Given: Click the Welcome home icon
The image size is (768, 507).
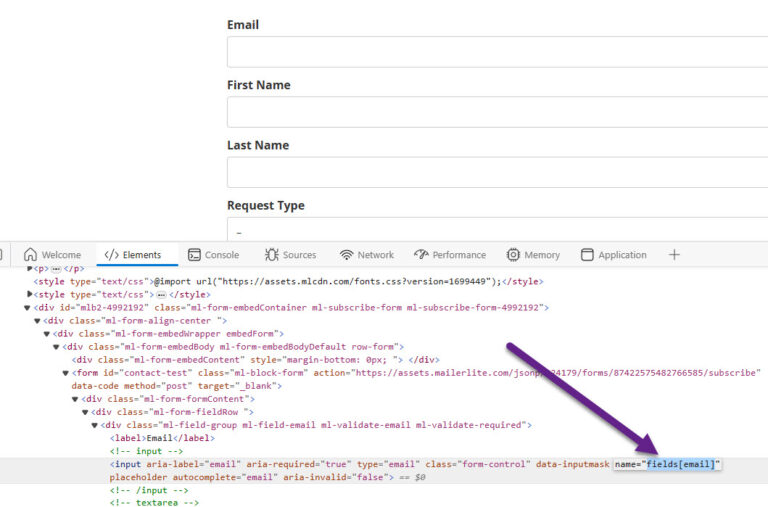Looking at the screenshot, I should [30, 255].
